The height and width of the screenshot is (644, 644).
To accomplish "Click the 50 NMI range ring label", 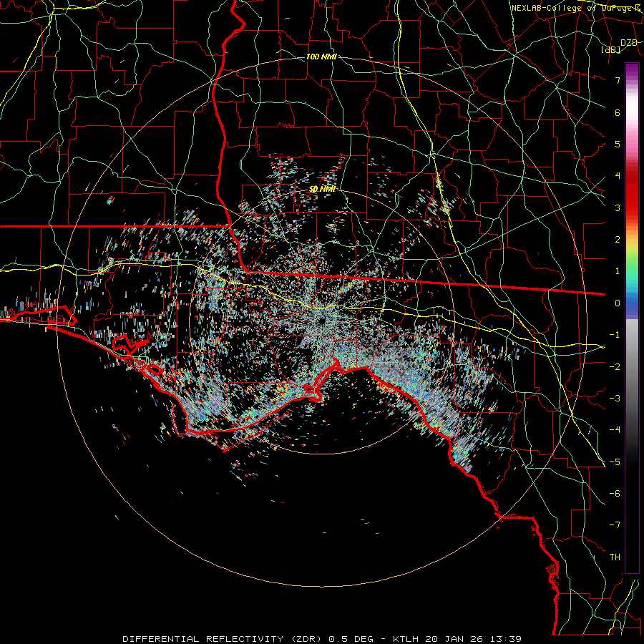I will click(323, 189).
